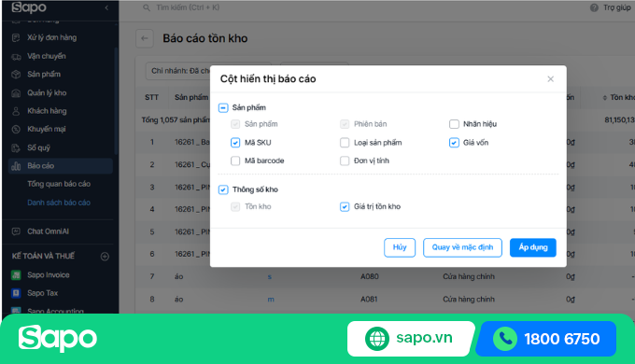The image size is (635, 364).
Task: Collapse the sidebar with the chevron icon
Action: 106,7
